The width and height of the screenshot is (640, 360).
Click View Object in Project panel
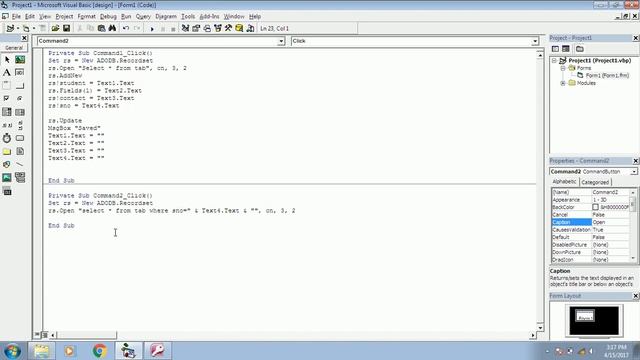pyautogui.click(x=566, y=49)
